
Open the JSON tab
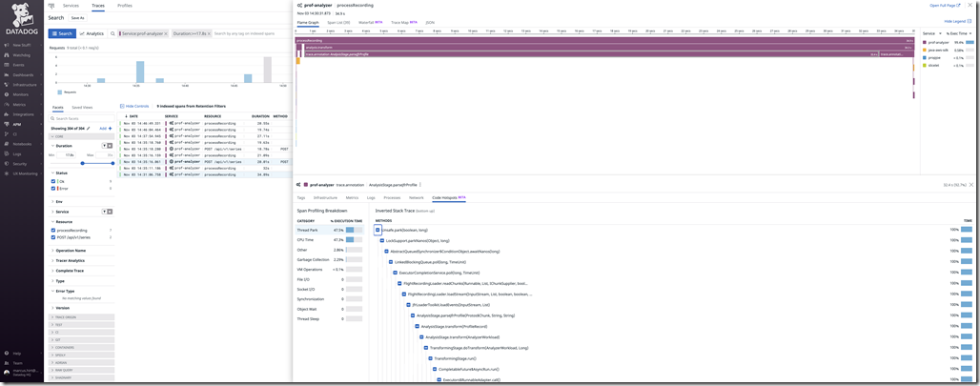pyautogui.click(x=429, y=22)
